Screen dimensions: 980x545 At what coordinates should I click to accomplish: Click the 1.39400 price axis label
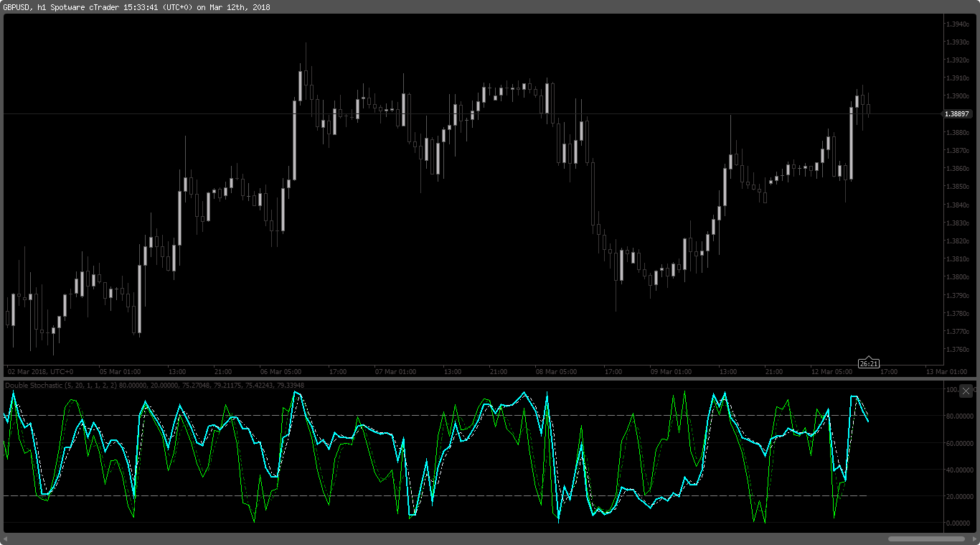coord(957,24)
